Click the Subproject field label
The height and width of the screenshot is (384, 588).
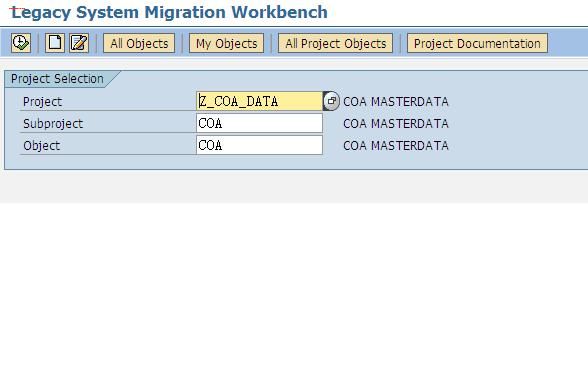coord(53,124)
